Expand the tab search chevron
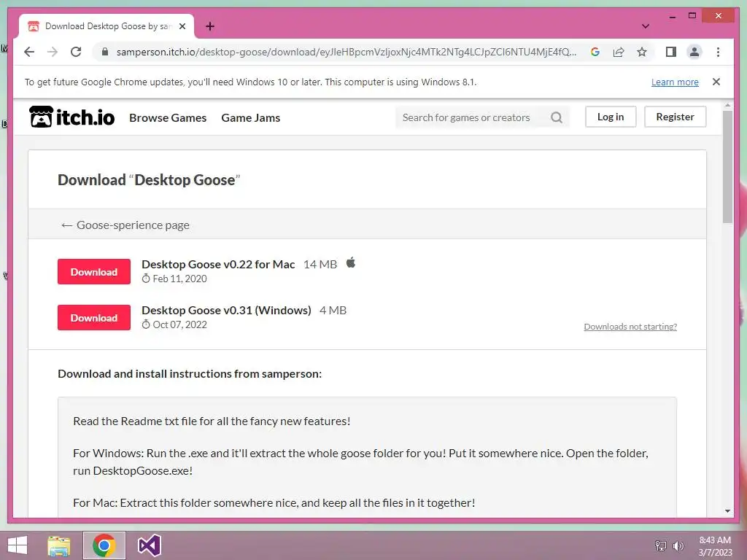 [645, 26]
